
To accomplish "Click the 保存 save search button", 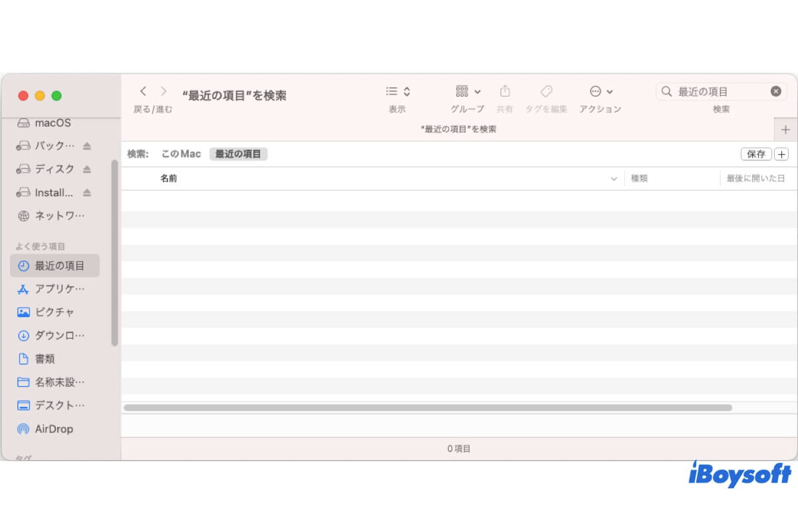I will point(756,154).
